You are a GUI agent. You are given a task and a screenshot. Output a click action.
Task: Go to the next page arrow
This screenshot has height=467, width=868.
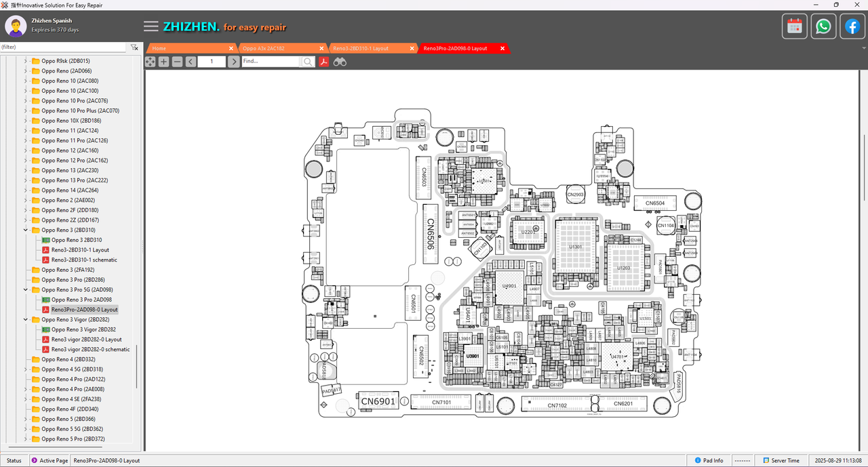(233, 62)
